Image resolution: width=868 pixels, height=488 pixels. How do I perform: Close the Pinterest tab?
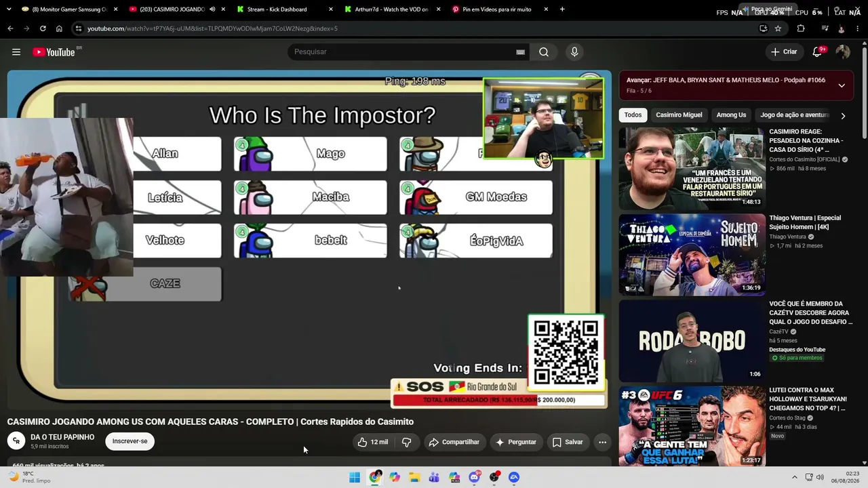pyautogui.click(x=546, y=9)
